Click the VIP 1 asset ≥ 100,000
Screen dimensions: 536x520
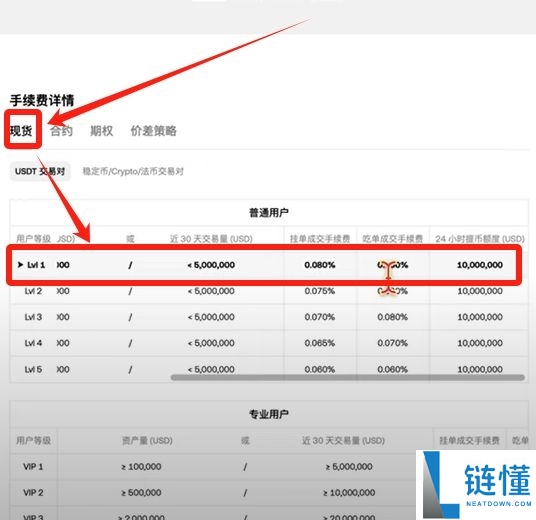(x=141, y=467)
